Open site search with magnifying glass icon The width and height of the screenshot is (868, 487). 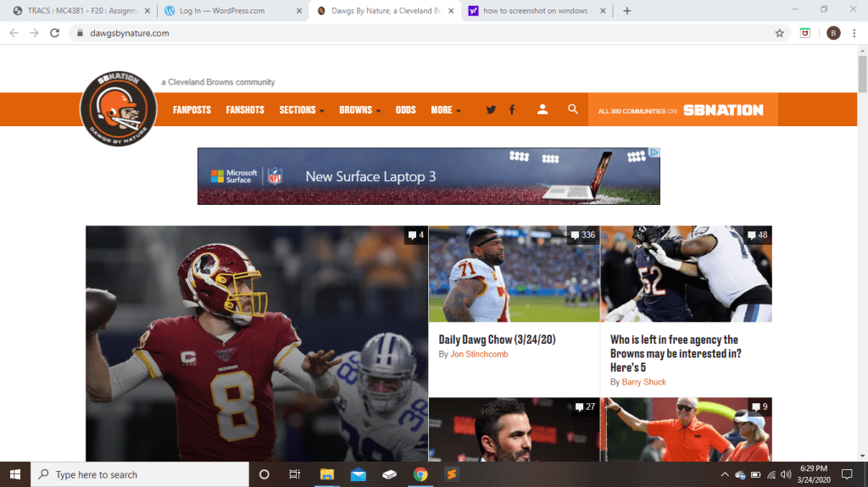[x=573, y=109]
